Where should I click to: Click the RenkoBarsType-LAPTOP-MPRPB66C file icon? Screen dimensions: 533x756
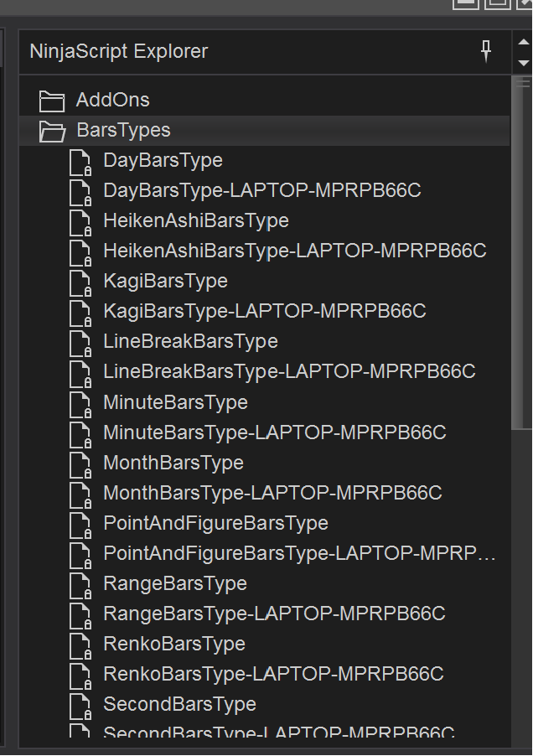click(x=80, y=676)
